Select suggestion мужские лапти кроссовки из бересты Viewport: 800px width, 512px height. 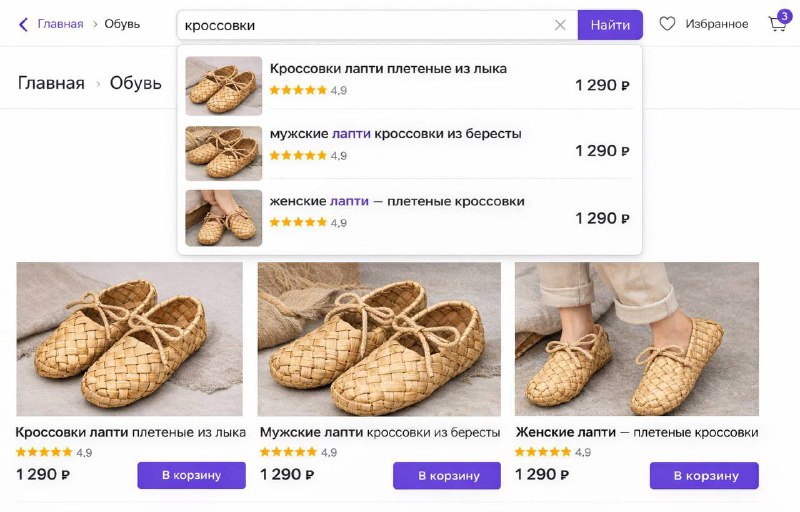click(395, 134)
